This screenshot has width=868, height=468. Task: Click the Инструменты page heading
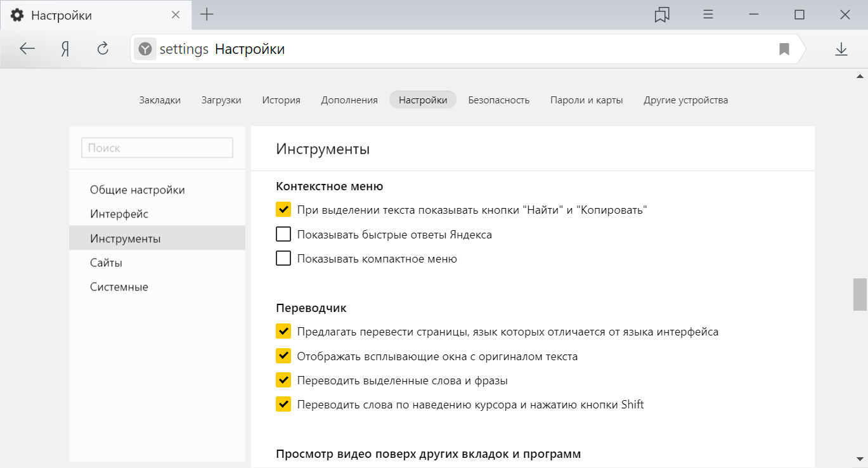click(x=323, y=150)
